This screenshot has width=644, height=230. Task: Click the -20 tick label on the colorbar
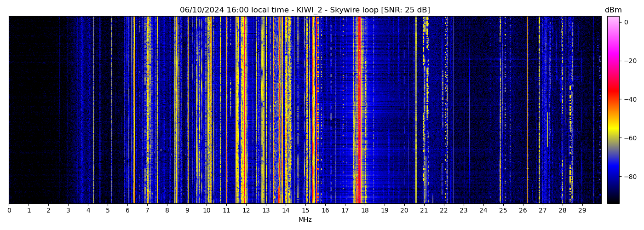tap(630, 61)
